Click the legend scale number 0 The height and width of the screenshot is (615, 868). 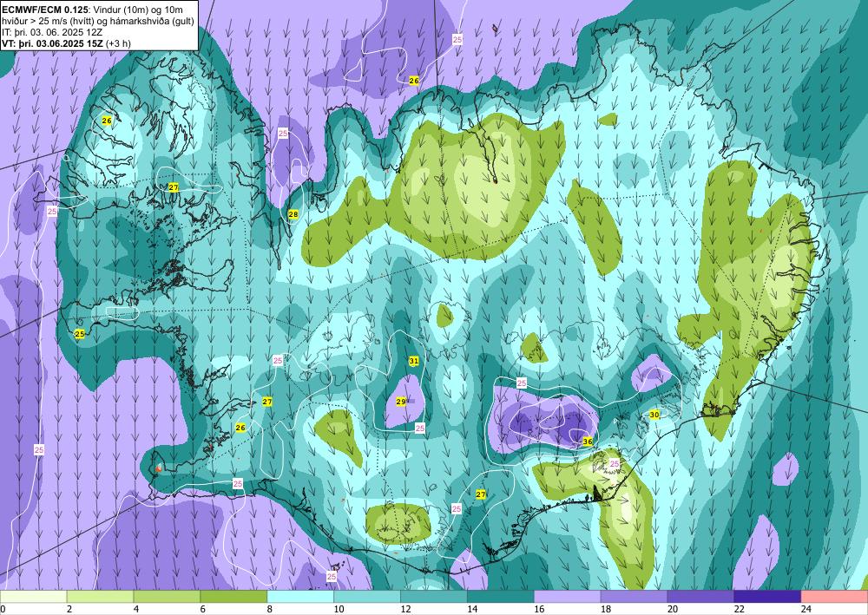[x=3, y=609]
